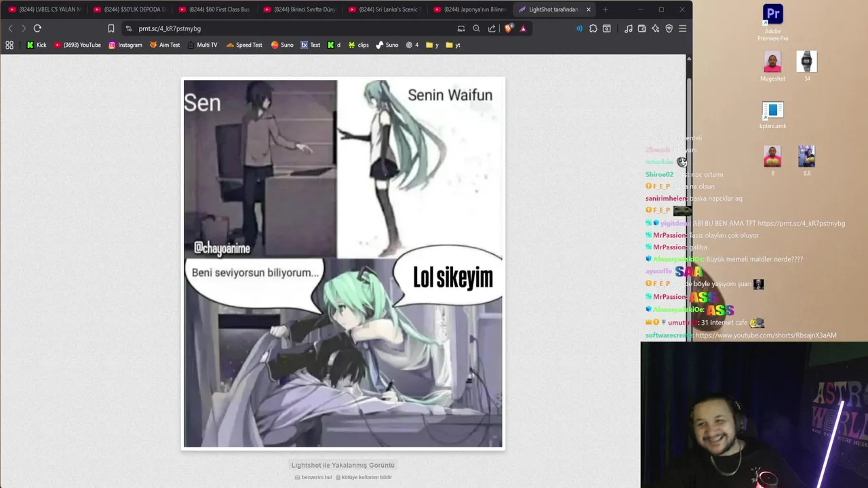Switch to the $60 First Class Bus tab
Screen dimensions: 868x488
(x=214, y=9)
